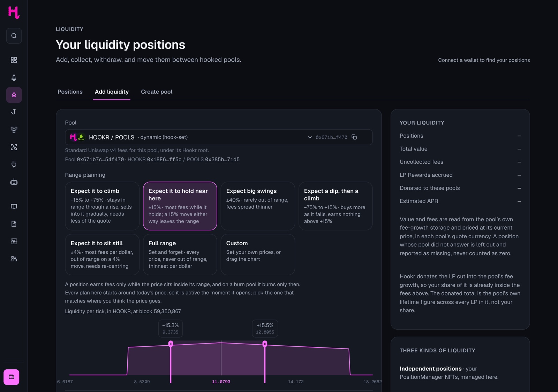Screen dimensions: 558x392
Task: Click the pink wallet button at the sidebar bottom
Action: pyautogui.click(x=12, y=377)
